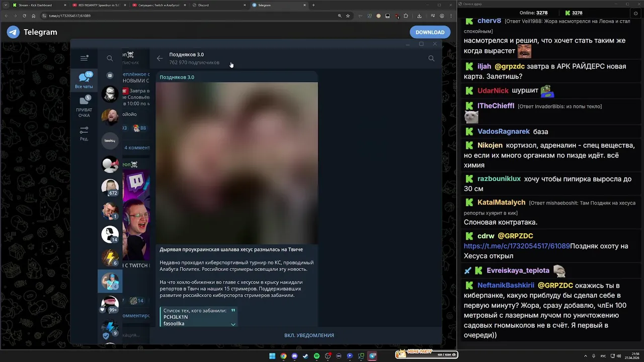Click username Nikojen in Kick chat
The width and height of the screenshot is (644, 362).
tap(490, 145)
